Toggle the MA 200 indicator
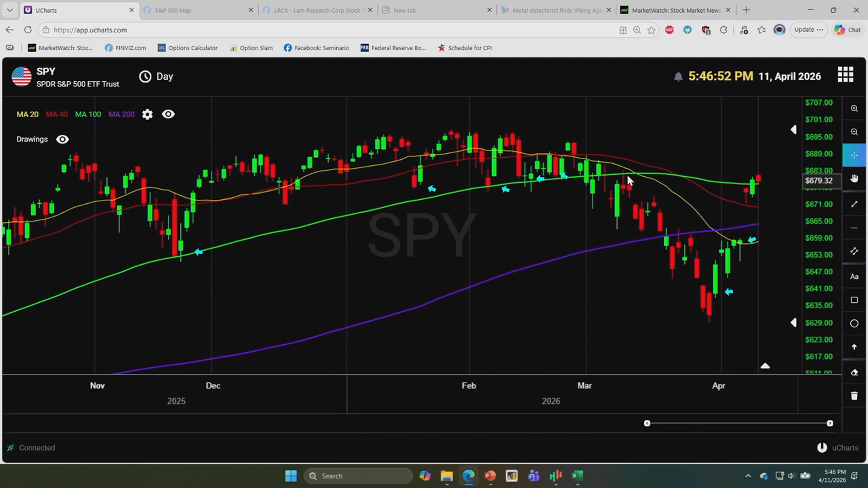Screen dimensions: 868x488 [122, 114]
